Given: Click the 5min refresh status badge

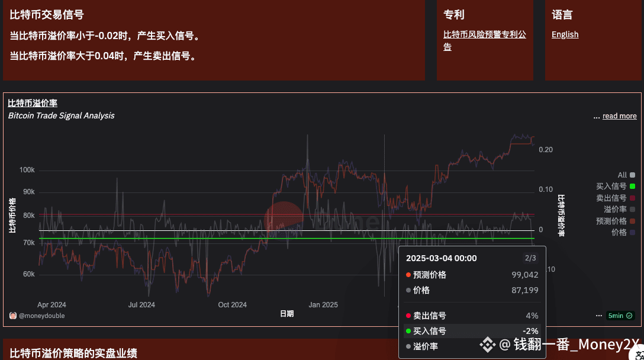Looking at the screenshot, I should (620, 316).
